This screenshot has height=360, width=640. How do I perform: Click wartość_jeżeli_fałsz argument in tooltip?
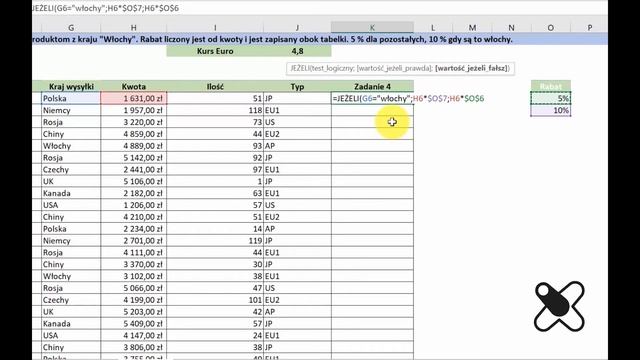(471, 68)
